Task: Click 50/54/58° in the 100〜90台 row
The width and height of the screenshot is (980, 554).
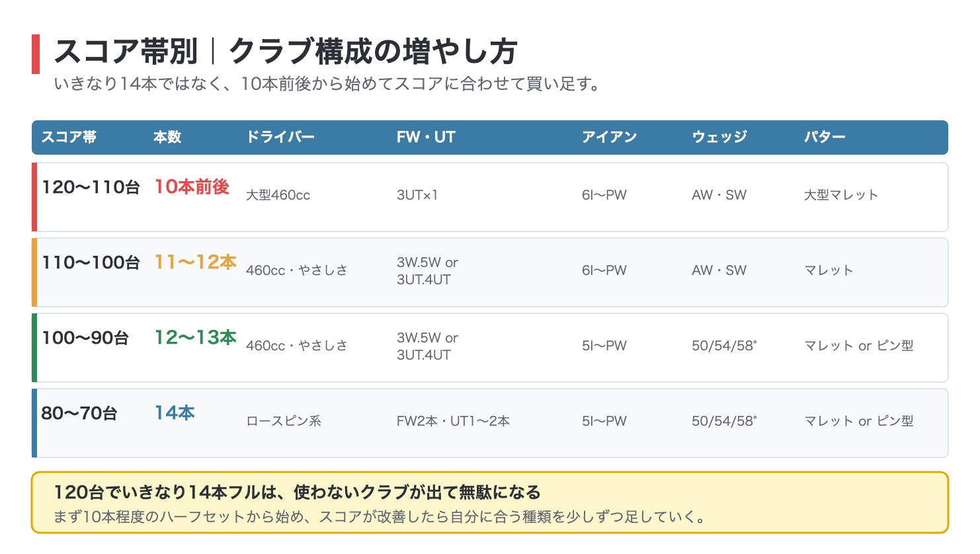Action: pyautogui.click(x=724, y=346)
